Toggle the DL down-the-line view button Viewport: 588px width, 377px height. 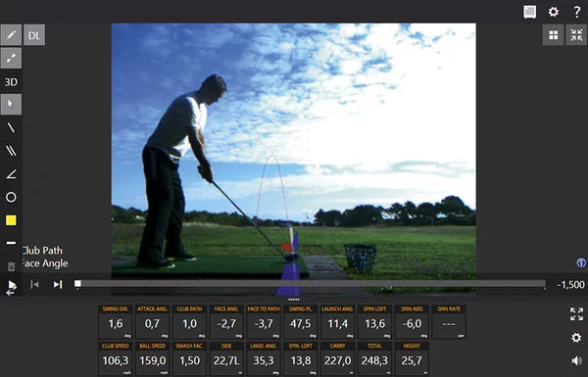tap(34, 35)
